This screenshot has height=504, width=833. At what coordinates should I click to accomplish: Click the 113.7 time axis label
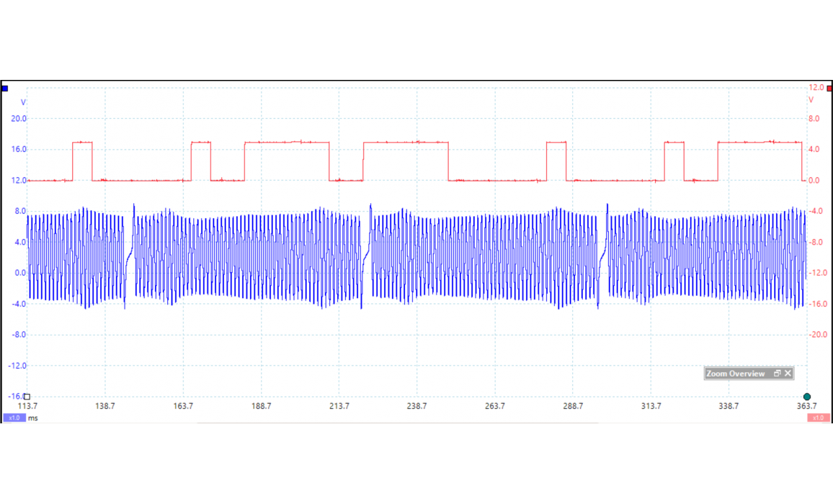(27, 406)
